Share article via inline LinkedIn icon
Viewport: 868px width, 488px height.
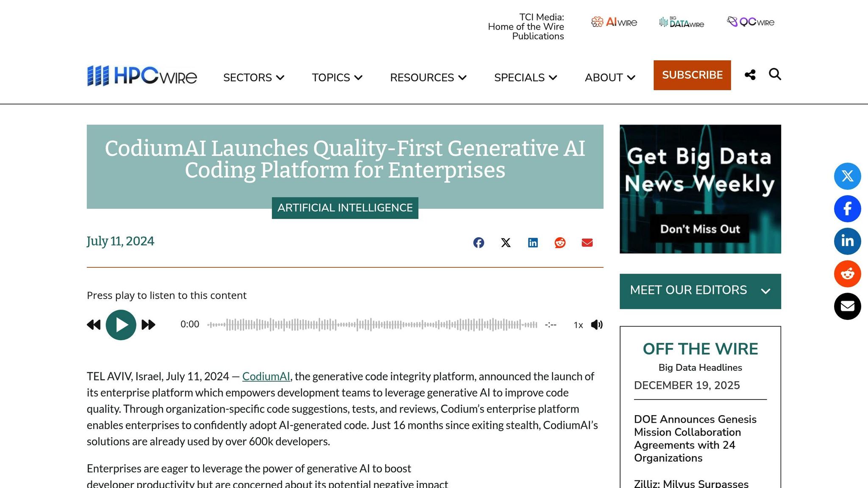coord(533,243)
